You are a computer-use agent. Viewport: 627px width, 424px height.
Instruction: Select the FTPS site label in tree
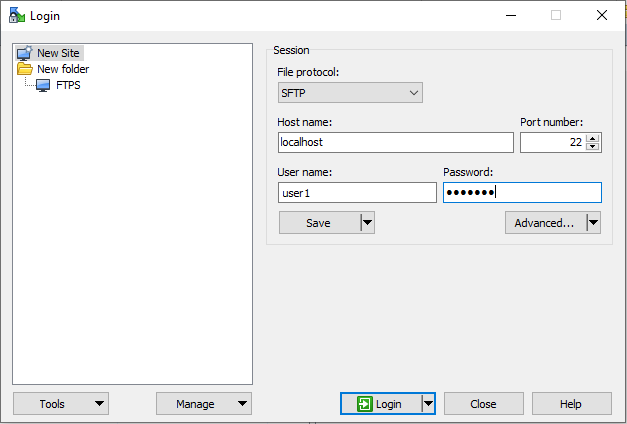tap(68, 85)
